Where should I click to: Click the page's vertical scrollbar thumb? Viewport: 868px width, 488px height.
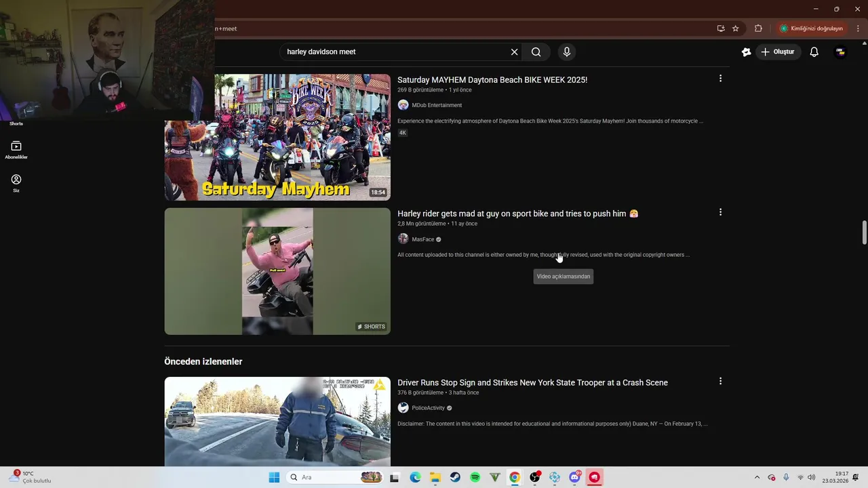pyautogui.click(x=864, y=232)
